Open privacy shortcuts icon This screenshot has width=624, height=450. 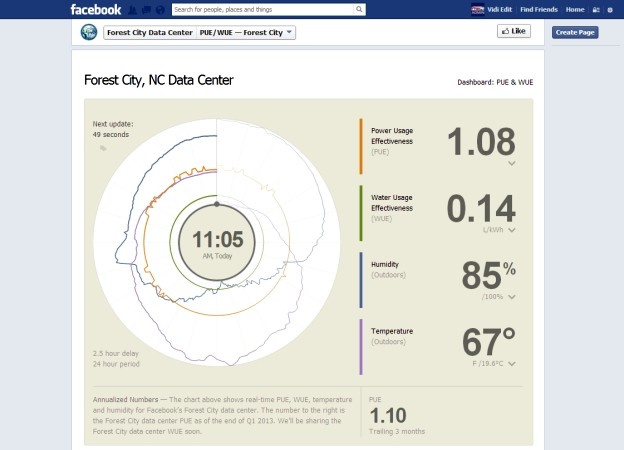click(x=596, y=10)
